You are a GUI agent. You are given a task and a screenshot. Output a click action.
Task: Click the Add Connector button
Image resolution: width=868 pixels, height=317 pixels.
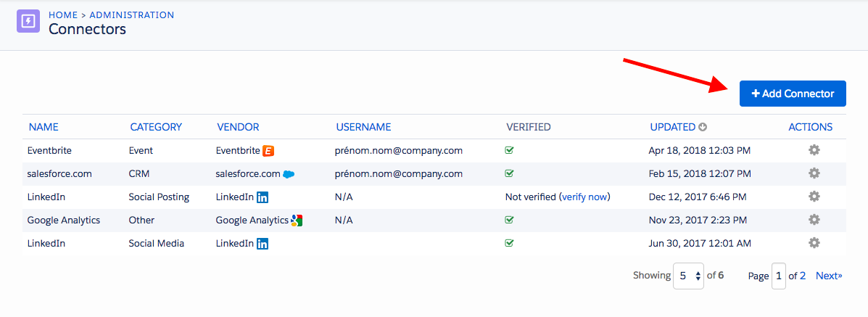pos(793,94)
